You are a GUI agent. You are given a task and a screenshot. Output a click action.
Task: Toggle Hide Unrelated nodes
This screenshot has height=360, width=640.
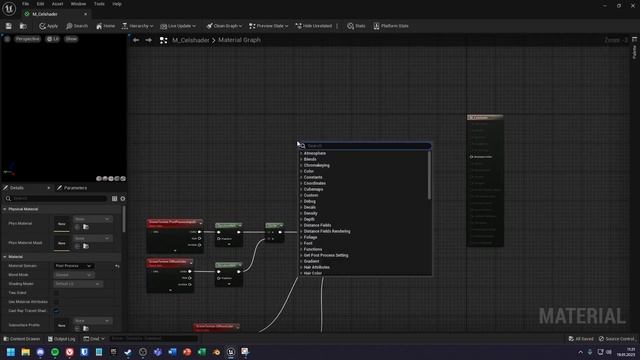[x=313, y=26]
